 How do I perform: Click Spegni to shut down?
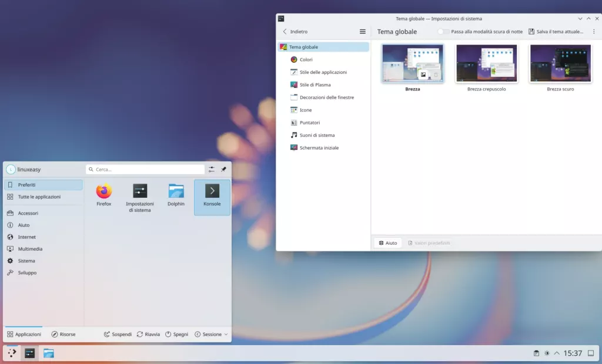(176, 335)
